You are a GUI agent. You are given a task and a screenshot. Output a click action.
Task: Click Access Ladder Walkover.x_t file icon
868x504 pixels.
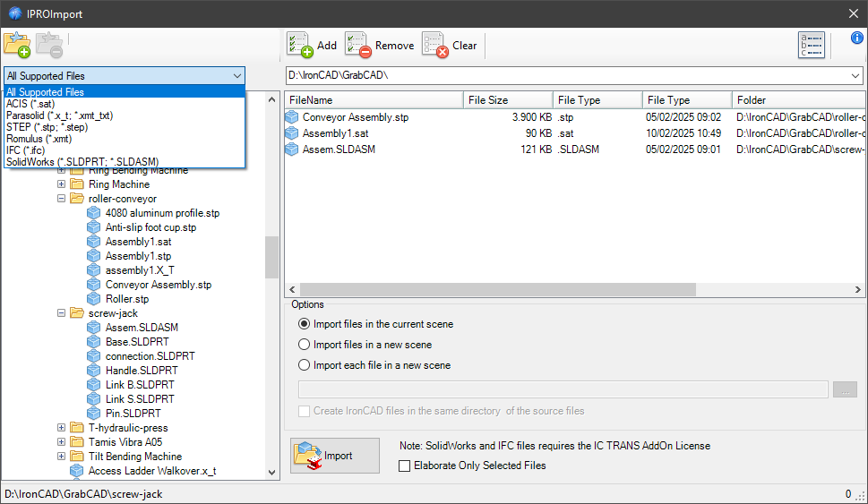click(76, 471)
